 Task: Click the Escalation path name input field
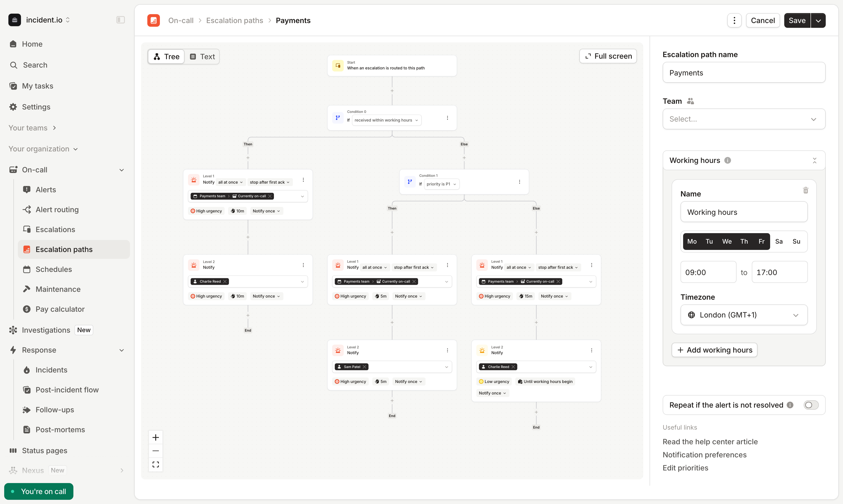(x=744, y=72)
